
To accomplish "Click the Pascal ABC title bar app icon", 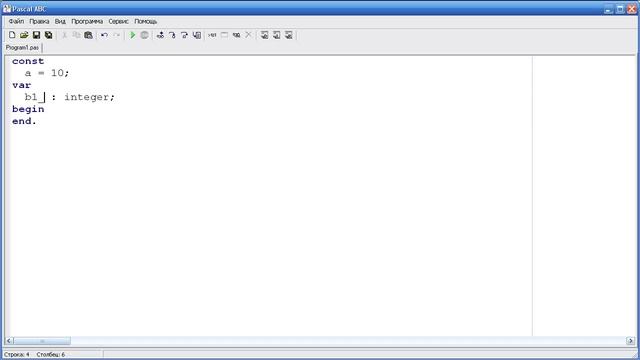I will click(7, 9).
